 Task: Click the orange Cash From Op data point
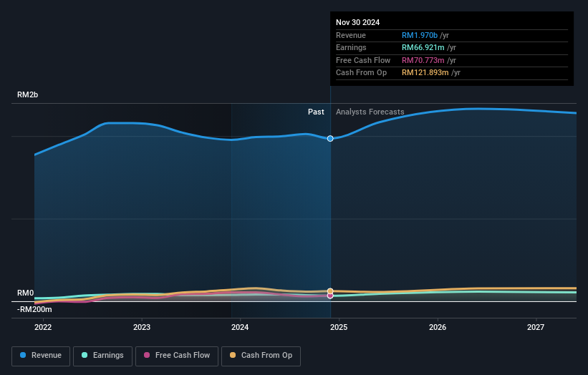click(x=330, y=291)
